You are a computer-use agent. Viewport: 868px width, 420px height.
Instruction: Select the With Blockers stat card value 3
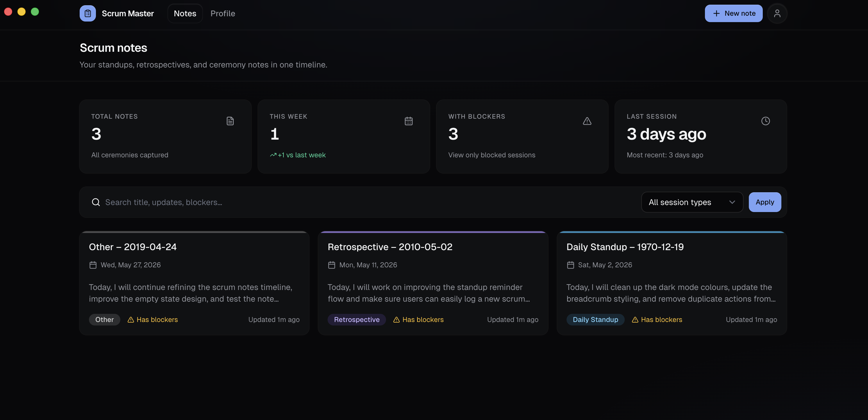pos(453,134)
